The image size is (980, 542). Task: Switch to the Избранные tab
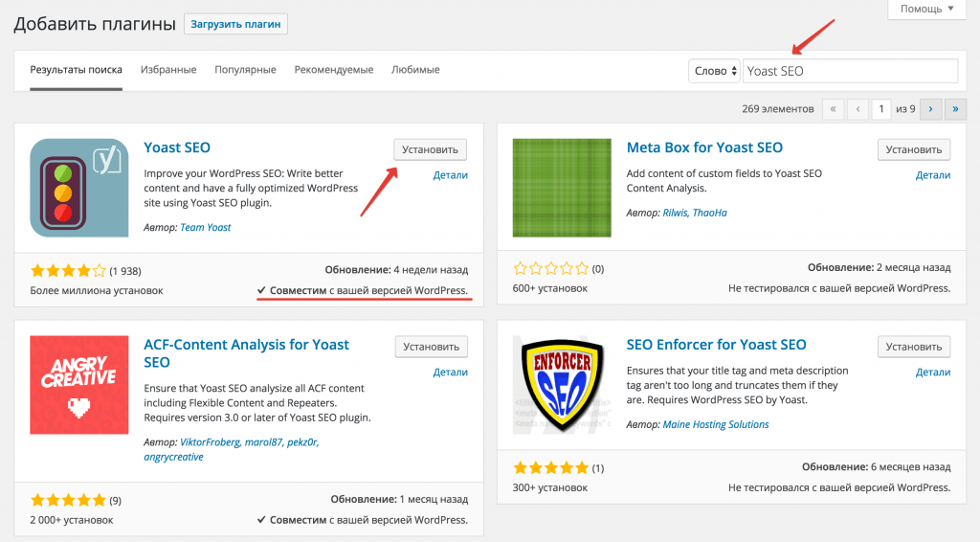(x=168, y=69)
